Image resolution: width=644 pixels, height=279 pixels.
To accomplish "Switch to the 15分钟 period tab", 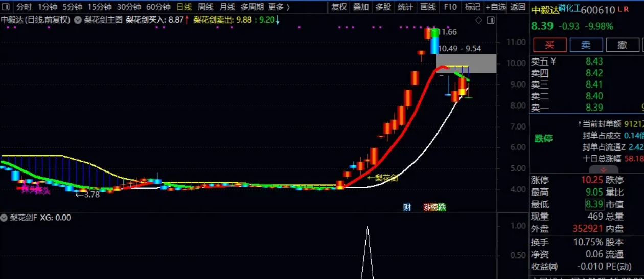I will click(99, 7).
